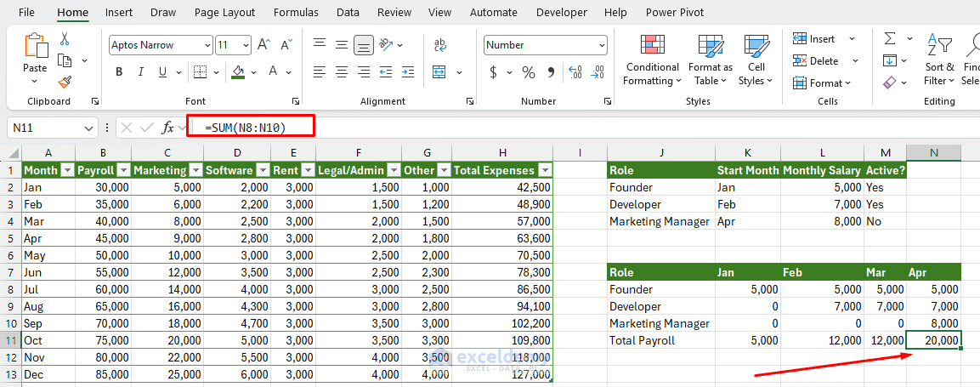Image resolution: width=980 pixels, height=387 pixels.
Task: Click the AutoSum sigma icon
Action: [890, 39]
